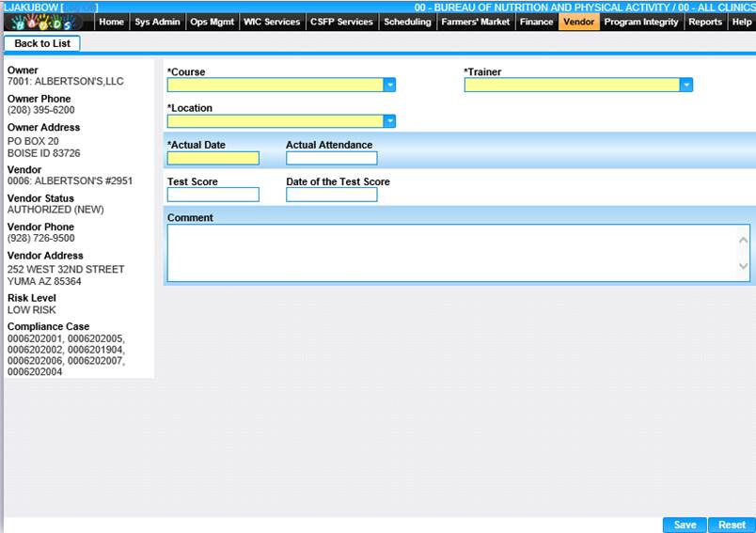This screenshot has width=756, height=533.
Task: Select address line PO BOX 20
Action: [x=33, y=141]
